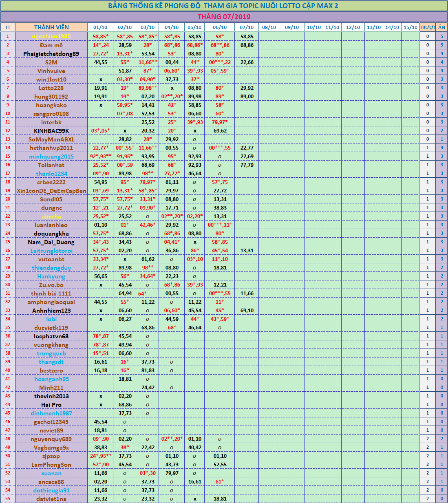The image size is (448, 503).
Task: Click member name thevinh2013
Action: (x=51, y=396)
